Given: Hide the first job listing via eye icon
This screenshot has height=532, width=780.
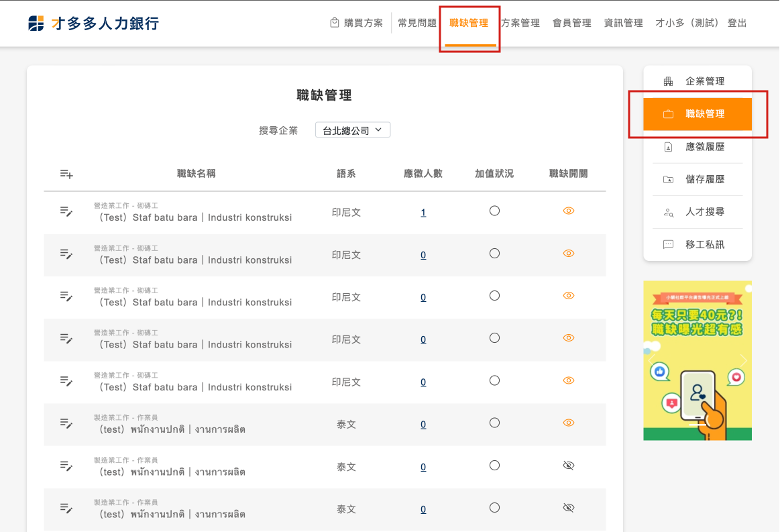Looking at the screenshot, I should point(569,211).
